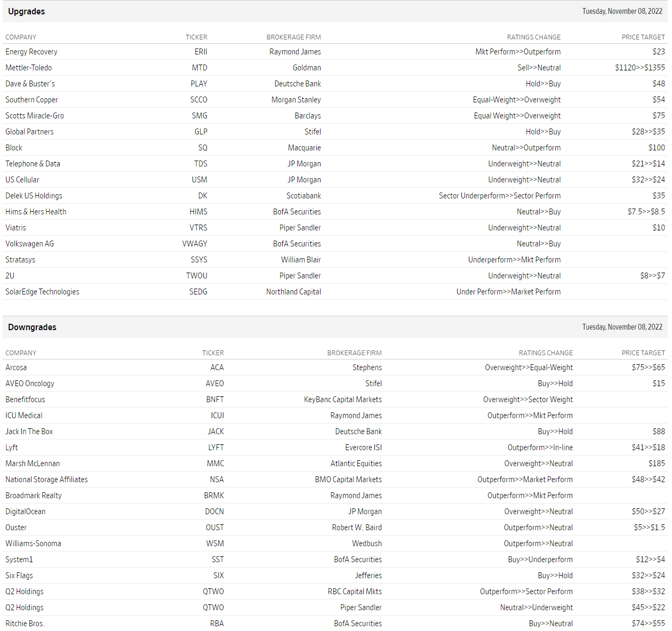
Task: Click the DOCN ticker symbol
Action: point(214,512)
